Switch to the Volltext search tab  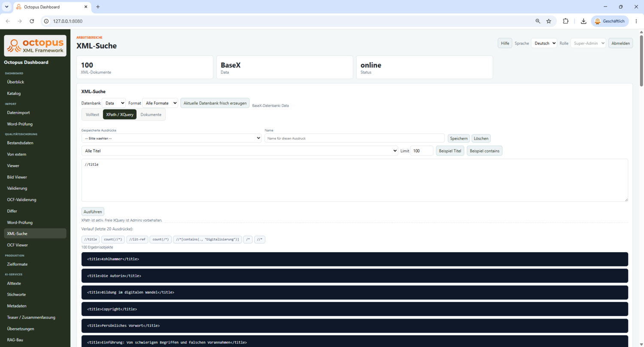coord(92,115)
